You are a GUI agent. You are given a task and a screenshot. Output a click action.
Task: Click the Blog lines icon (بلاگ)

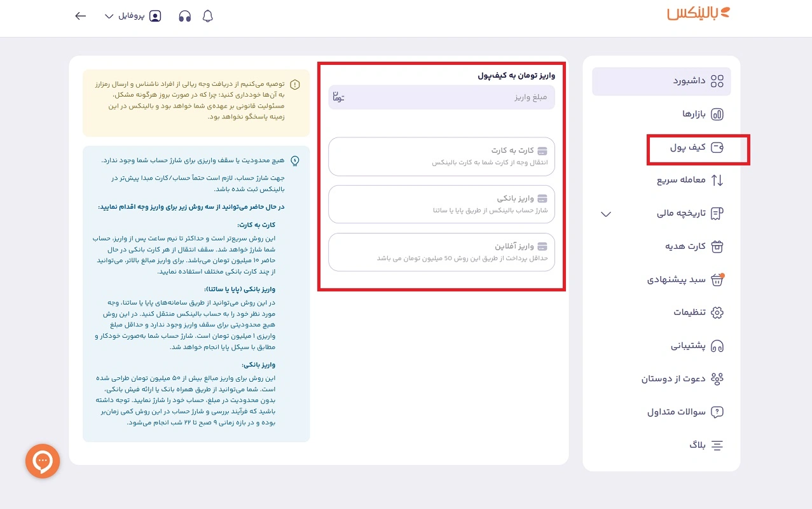[717, 445]
